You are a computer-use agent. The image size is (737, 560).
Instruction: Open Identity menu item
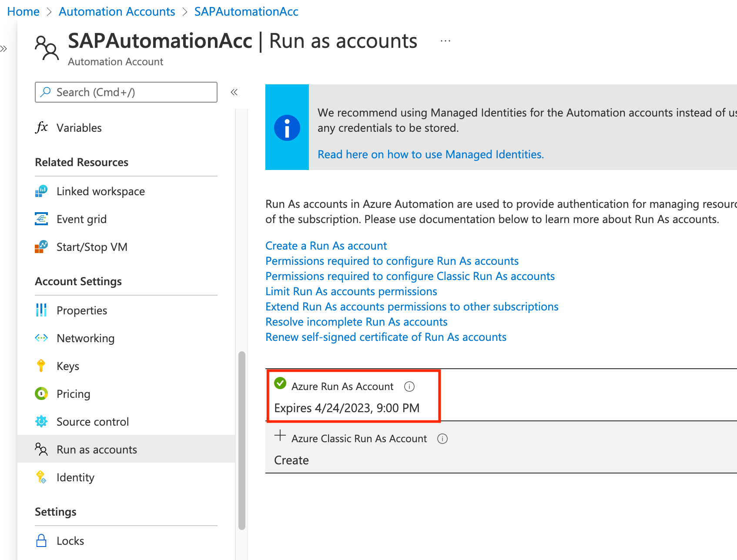pyautogui.click(x=126, y=477)
